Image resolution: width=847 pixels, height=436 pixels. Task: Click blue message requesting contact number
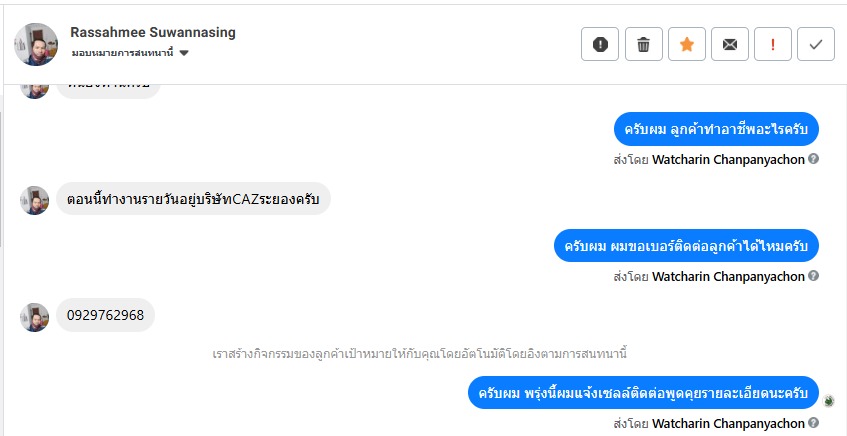[686, 245]
